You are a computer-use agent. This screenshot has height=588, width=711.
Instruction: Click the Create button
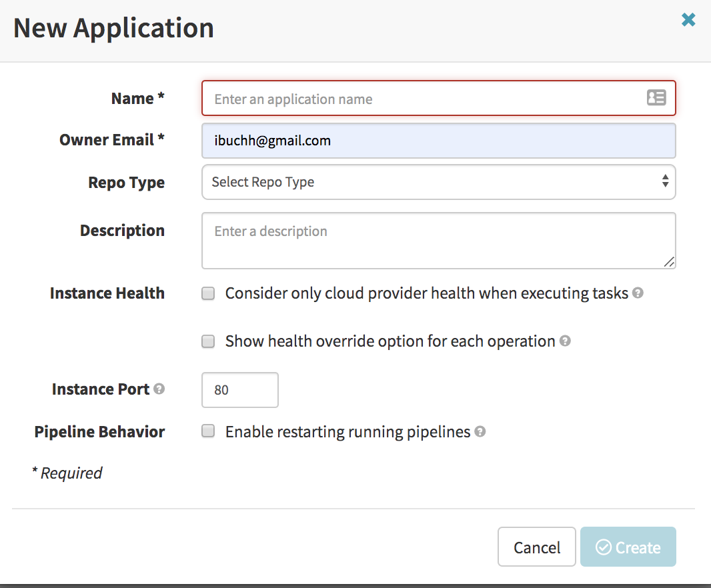click(628, 547)
